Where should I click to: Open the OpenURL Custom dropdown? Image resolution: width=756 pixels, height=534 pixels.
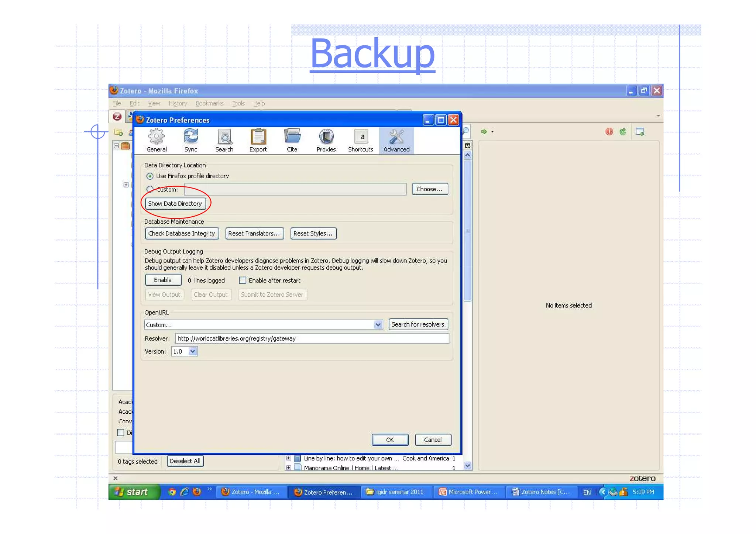[x=378, y=325]
